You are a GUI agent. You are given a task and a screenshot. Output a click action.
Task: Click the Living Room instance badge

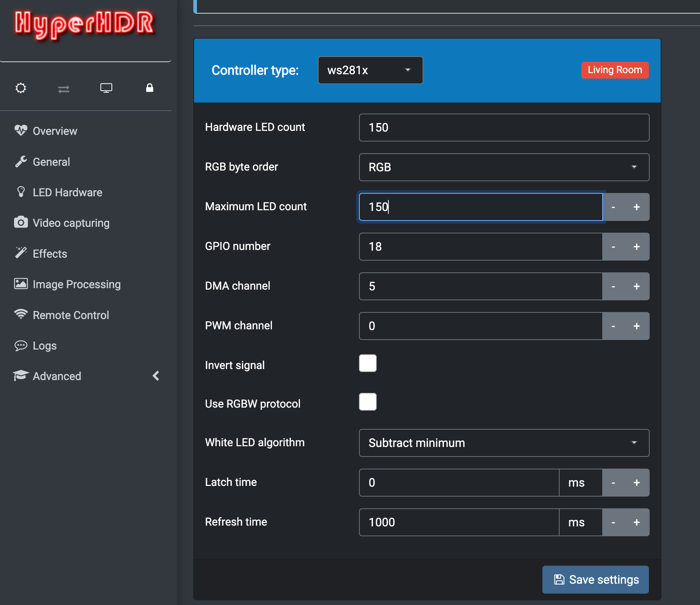(615, 70)
